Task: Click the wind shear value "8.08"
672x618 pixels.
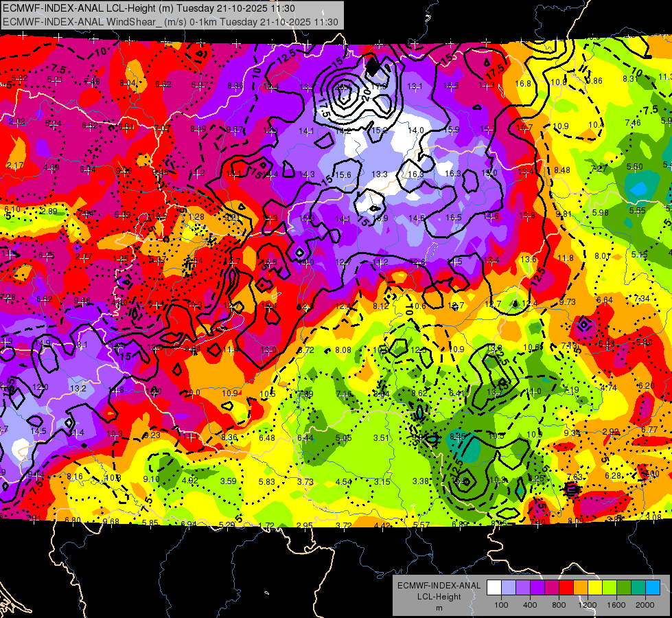Action: click(x=343, y=350)
